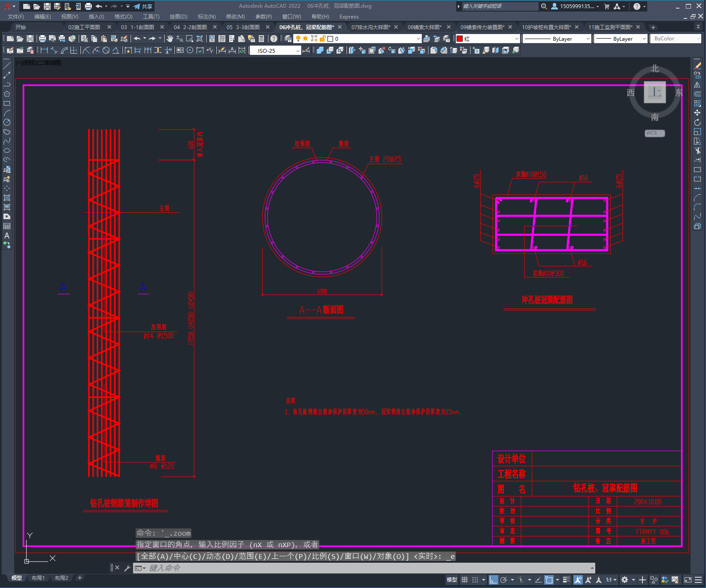Screen dimensions: 706x588
Task: Toggle snap mode dots in the status bar
Action: click(x=475, y=580)
